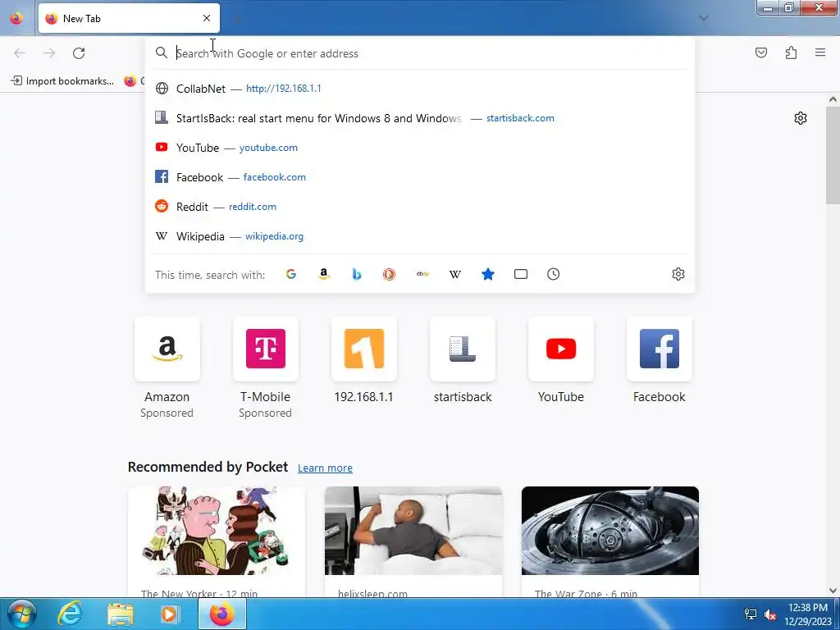Open Import bookmarks toolbar item
This screenshot has width=840, height=630.
62,81
